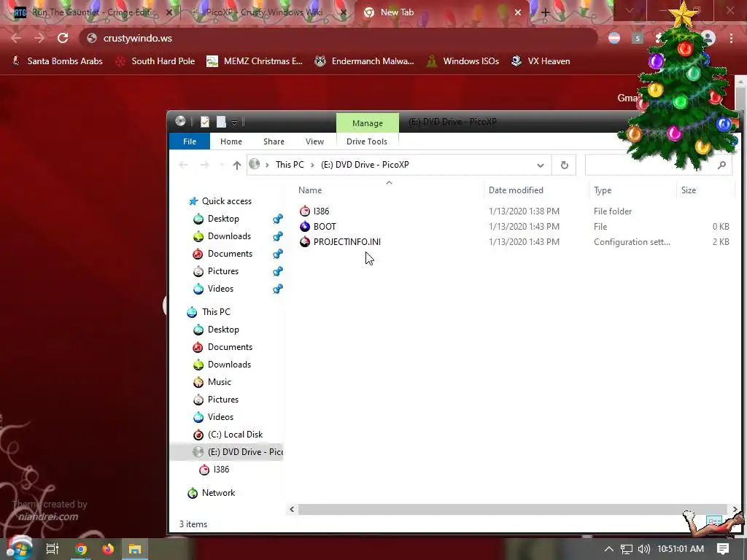This screenshot has height=560, width=747.
Task: Open the Home ribbon tab
Action: pyautogui.click(x=231, y=141)
